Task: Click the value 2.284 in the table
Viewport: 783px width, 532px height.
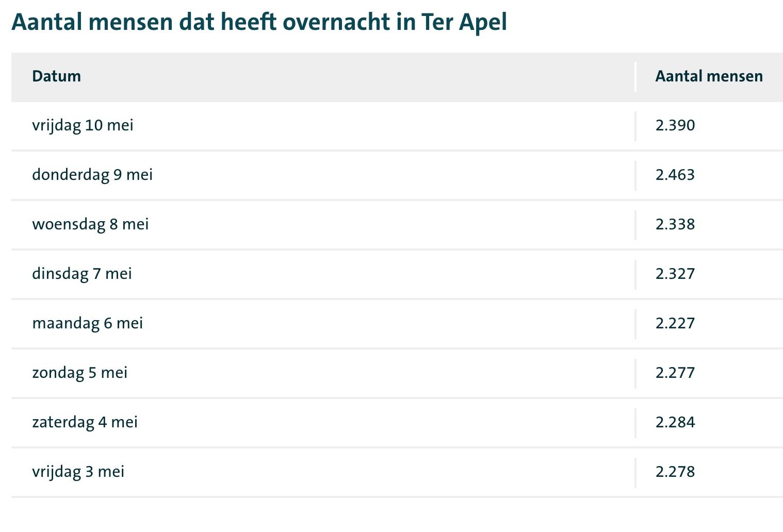Action: coord(675,422)
